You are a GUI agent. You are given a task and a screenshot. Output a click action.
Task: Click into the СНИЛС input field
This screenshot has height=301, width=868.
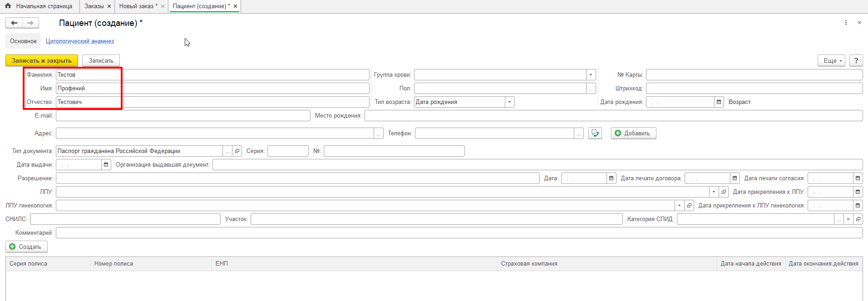click(x=125, y=219)
